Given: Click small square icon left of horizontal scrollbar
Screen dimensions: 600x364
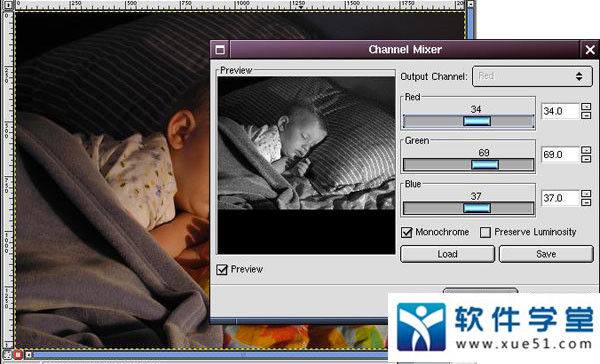Looking at the screenshot, I should (28, 355).
